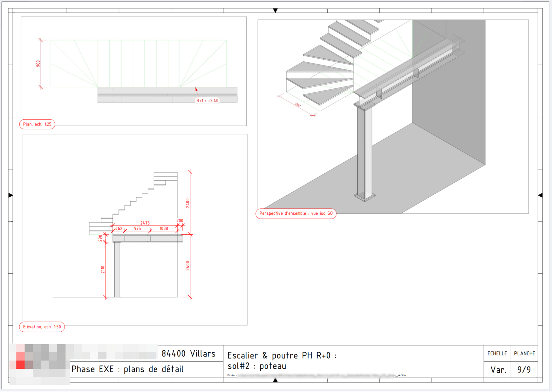This screenshot has height=392, width=552.
Task: Click the bottom center triangle marker
Action: click(x=275, y=380)
